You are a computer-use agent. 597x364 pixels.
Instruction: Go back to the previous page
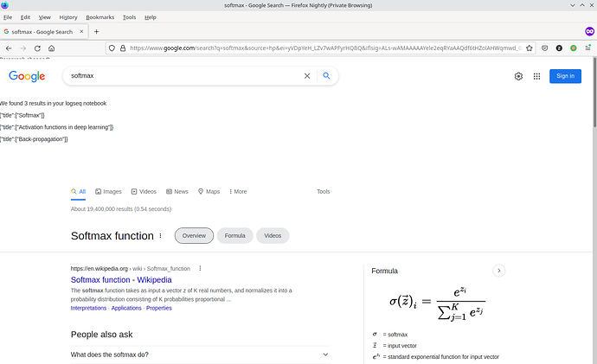pos(9,48)
